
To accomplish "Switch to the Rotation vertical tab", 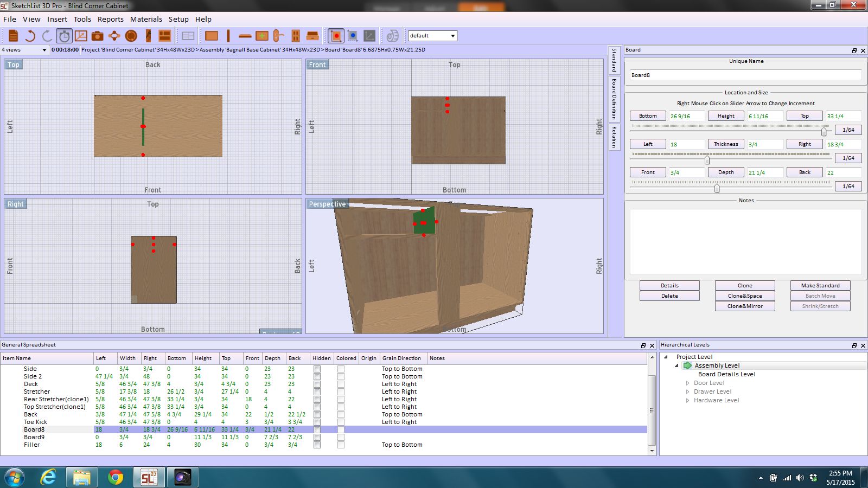I will click(x=614, y=137).
